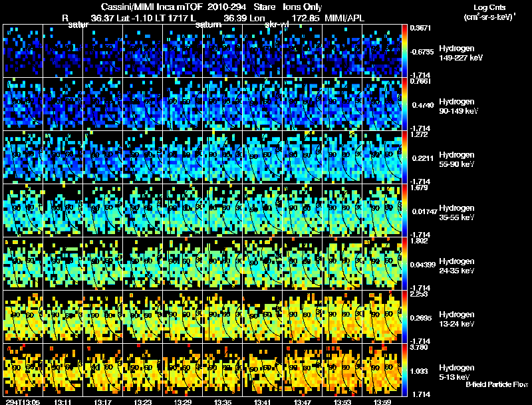Click the color bar beside Hydrogen 13-24 keV
This screenshot has height=405, width=532.
[404, 317]
